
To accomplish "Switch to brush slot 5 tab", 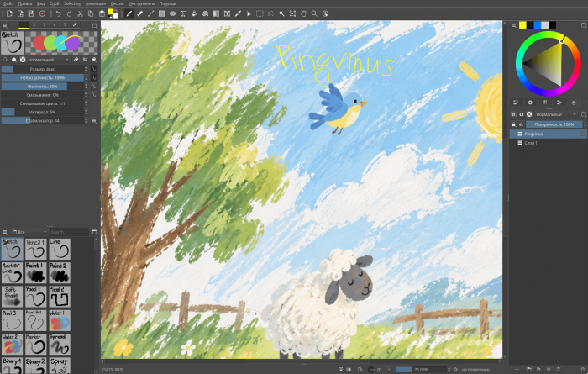I will pos(65,24).
